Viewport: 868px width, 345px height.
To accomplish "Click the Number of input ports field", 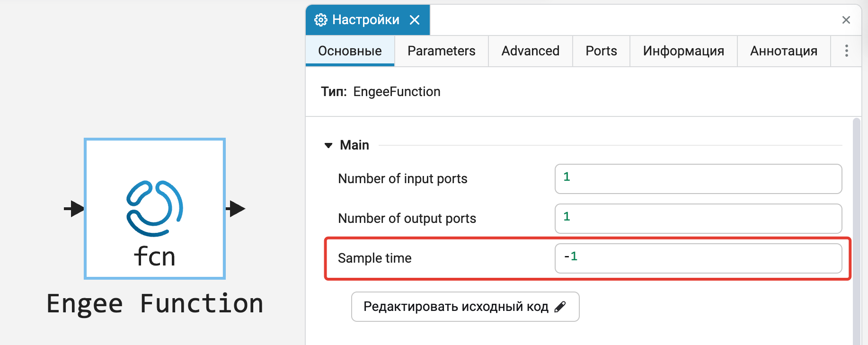I will [x=698, y=179].
